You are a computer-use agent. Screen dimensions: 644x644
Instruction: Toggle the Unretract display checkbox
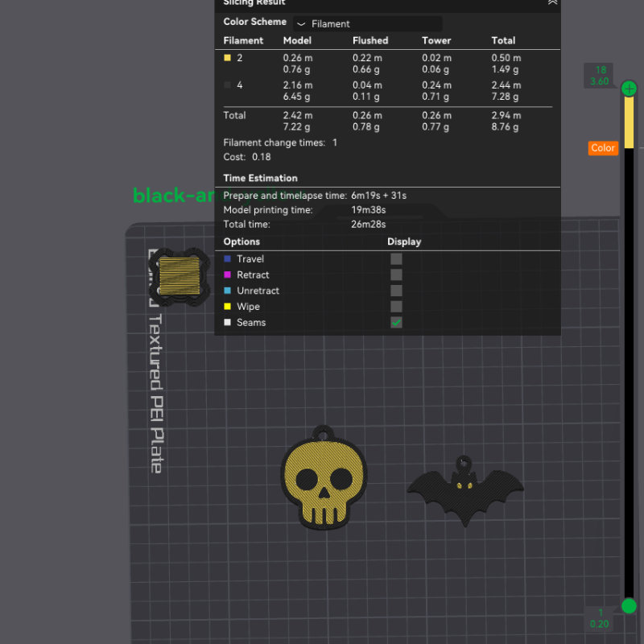pyautogui.click(x=396, y=291)
